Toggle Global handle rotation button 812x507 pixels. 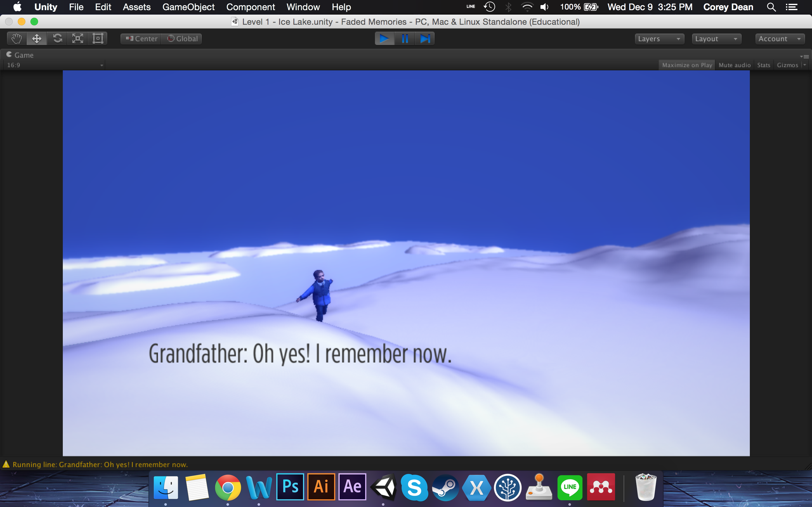[x=182, y=39]
